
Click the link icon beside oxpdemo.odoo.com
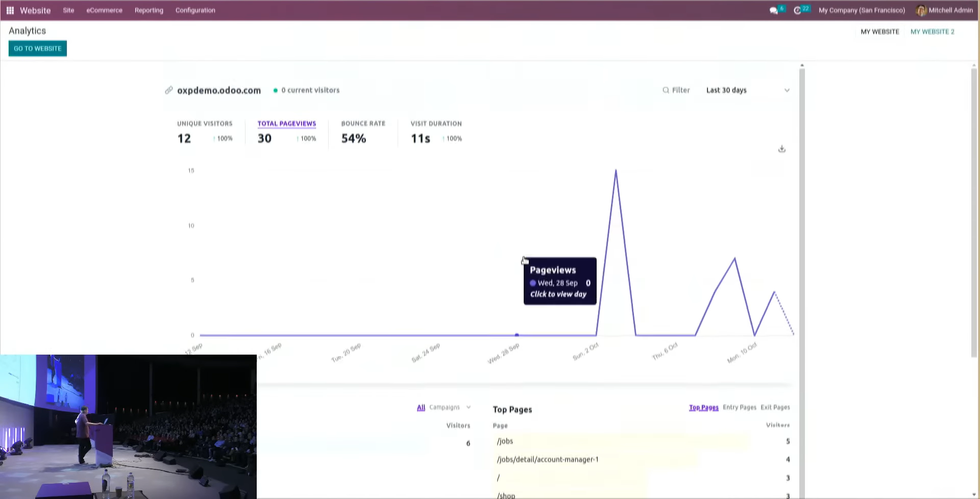point(168,90)
